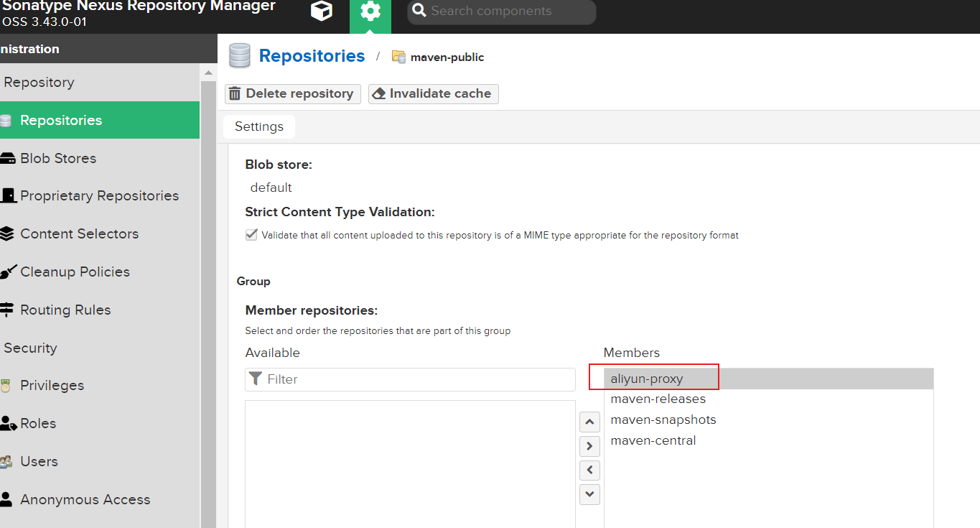The image size is (980, 528).
Task: Open Cleanup Policies
Action: tap(75, 272)
